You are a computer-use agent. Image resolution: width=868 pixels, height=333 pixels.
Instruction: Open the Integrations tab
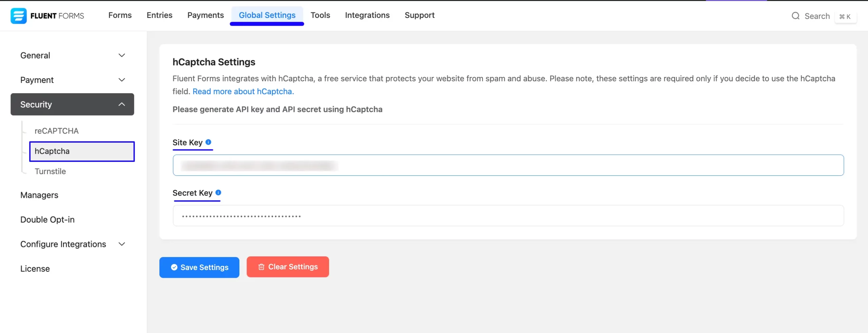pyautogui.click(x=367, y=15)
